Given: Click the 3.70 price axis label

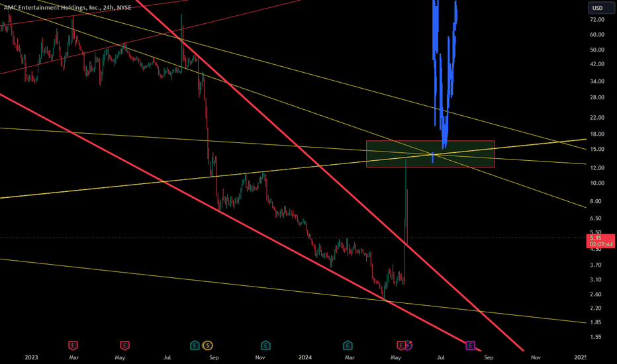Looking at the screenshot, I should click(596, 265).
